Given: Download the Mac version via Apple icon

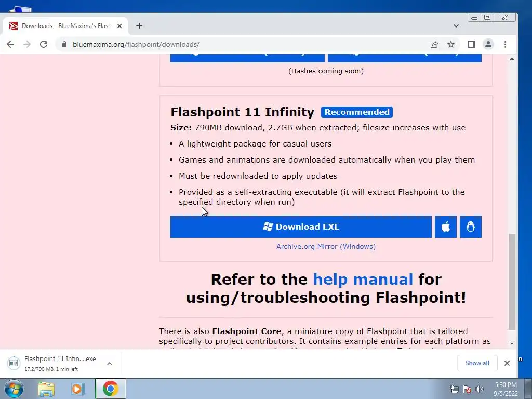Looking at the screenshot, I should [445, 227].
